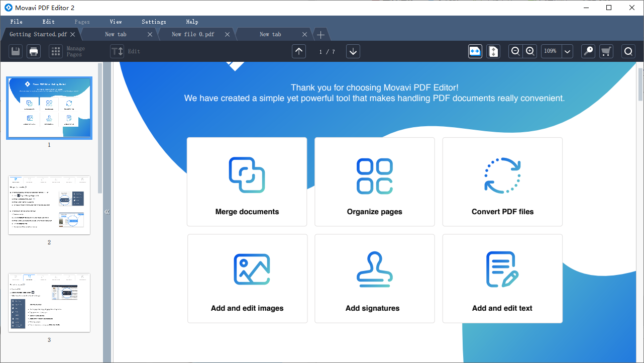Click the 'Convert PDF files' label
This screenshot has height=363, width=644.
click(502, 212)
